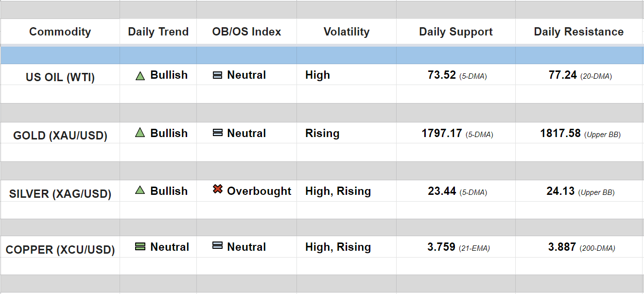This screenshot has height=294, width=644.
Task: Click the red X overbought icon for Silver
Action: pyautogui.click(x=218, y=190)
